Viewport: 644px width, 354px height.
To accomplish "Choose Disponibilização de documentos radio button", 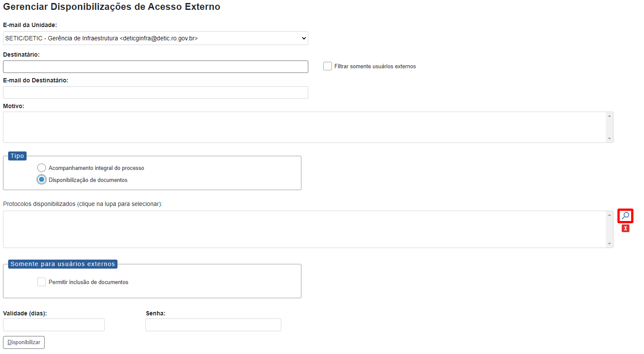I will pos(42,180).
